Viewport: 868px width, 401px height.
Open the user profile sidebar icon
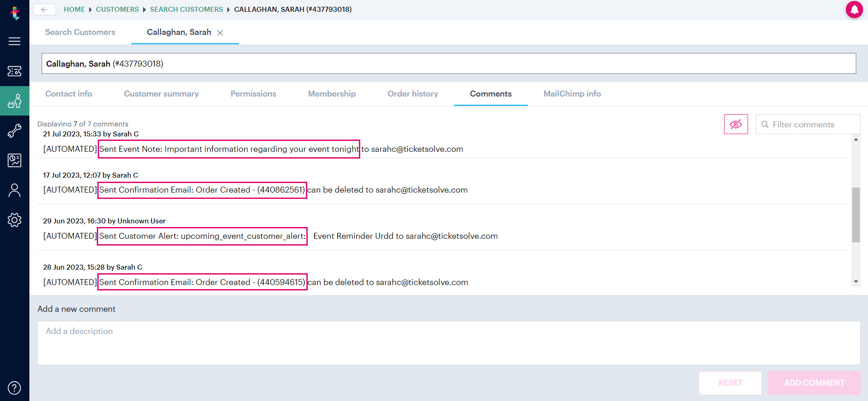14,190
